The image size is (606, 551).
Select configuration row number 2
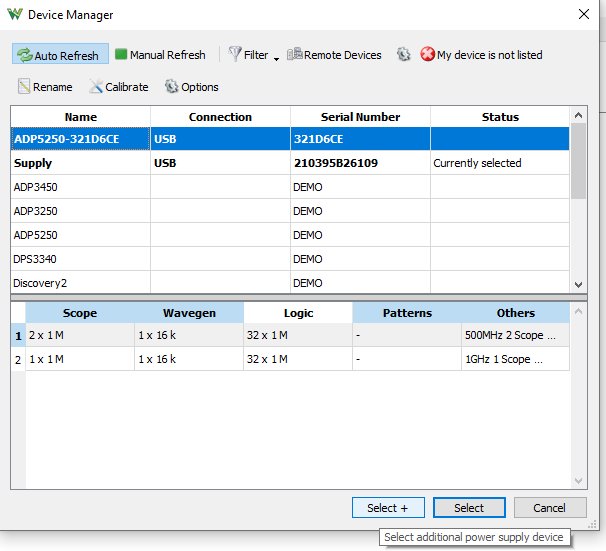click(18, 359)
